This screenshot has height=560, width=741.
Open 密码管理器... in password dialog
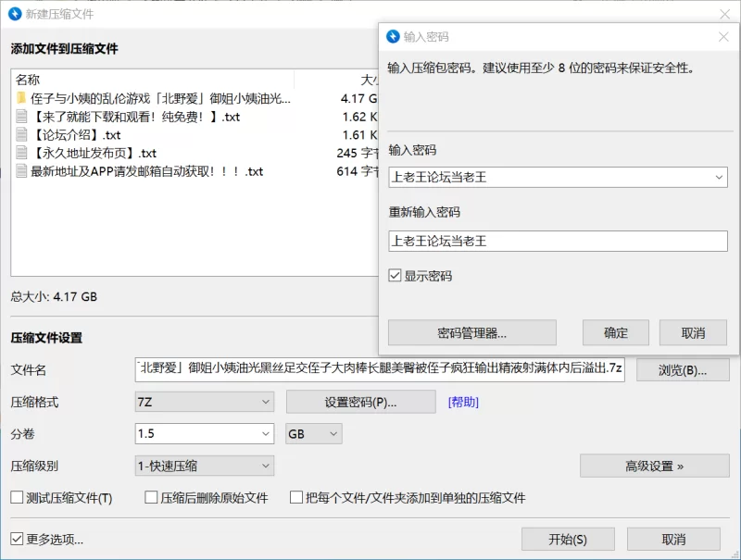click(472, 333)
